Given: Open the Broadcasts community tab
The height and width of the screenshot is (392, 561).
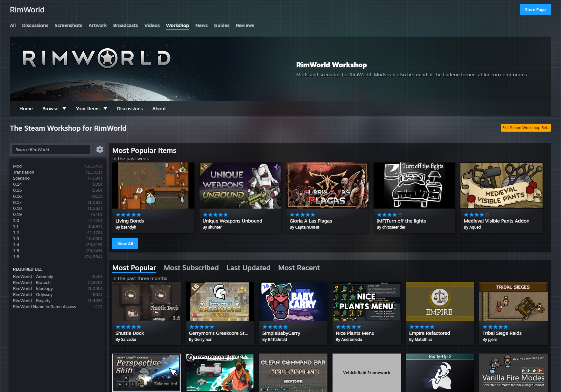Looking at the screenshot, I should pos(126,25).
